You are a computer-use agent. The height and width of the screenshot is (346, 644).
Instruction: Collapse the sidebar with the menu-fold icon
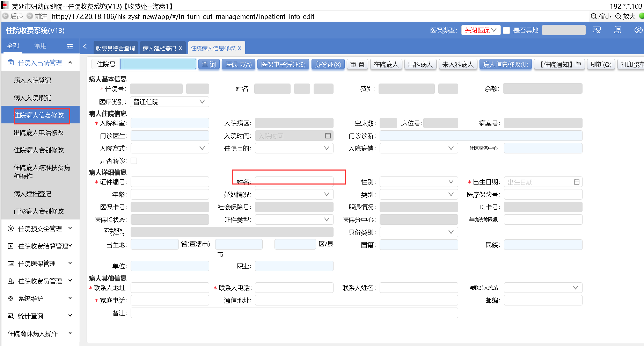pyautogui.click(x=70, y=46)
